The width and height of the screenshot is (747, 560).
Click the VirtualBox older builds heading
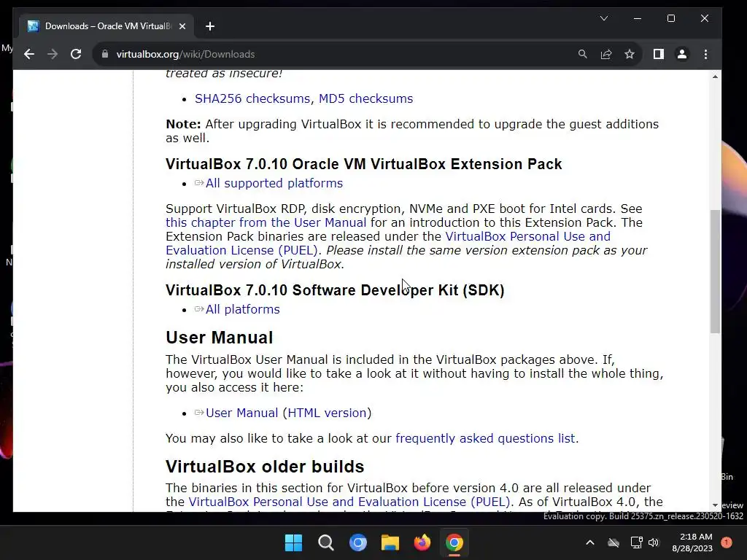[265, 467]
